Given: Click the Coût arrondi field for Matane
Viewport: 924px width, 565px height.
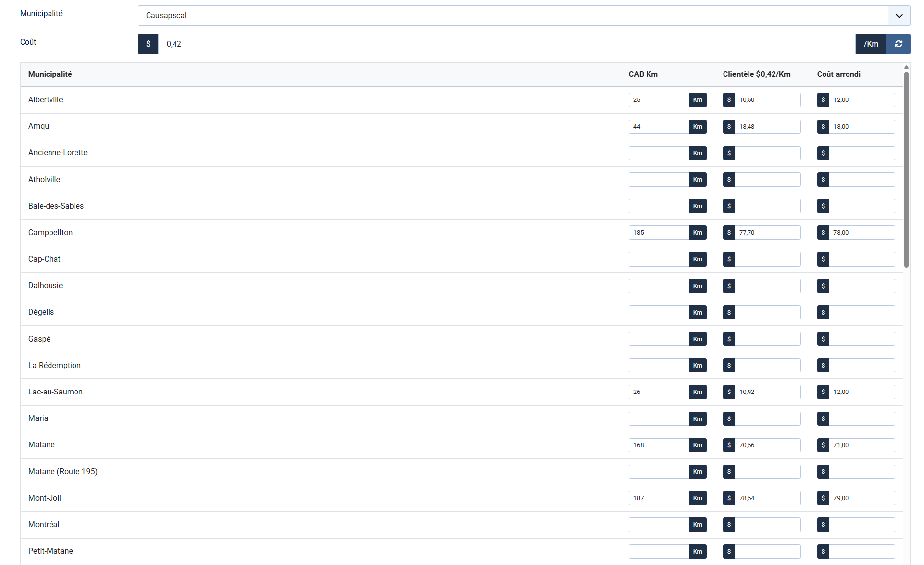Looking at the screenshot, I should click(x=861, y=445).
